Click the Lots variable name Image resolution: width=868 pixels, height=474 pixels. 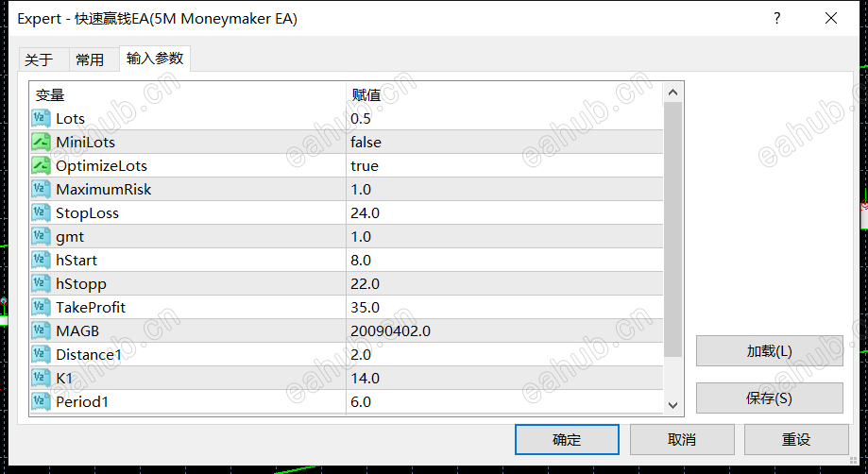point(70,118)
